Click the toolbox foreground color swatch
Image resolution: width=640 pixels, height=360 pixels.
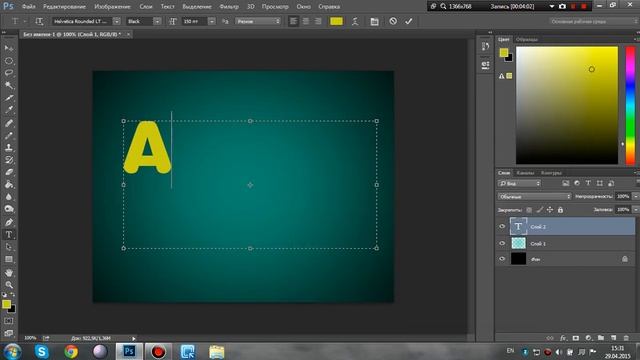[x=6, y=304]
